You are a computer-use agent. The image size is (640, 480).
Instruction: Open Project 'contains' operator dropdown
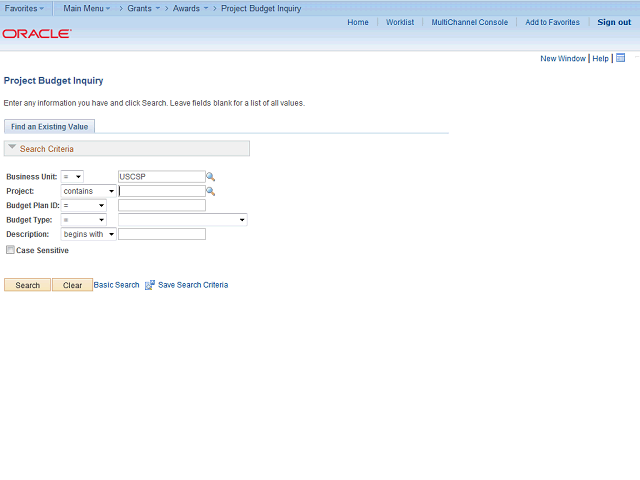pyautogui.click(x=89, y=191)
